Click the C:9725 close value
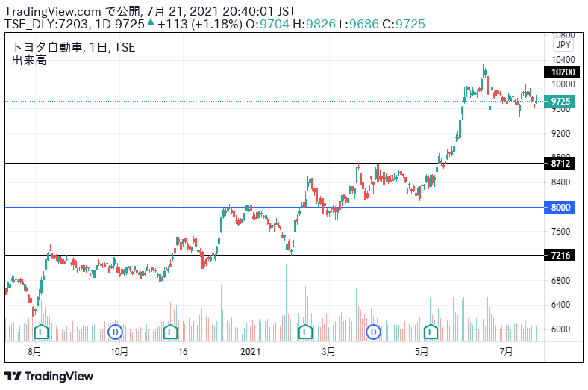Viewport: 588px width, 390px height. pyautogui.click(x=404, y=24)
